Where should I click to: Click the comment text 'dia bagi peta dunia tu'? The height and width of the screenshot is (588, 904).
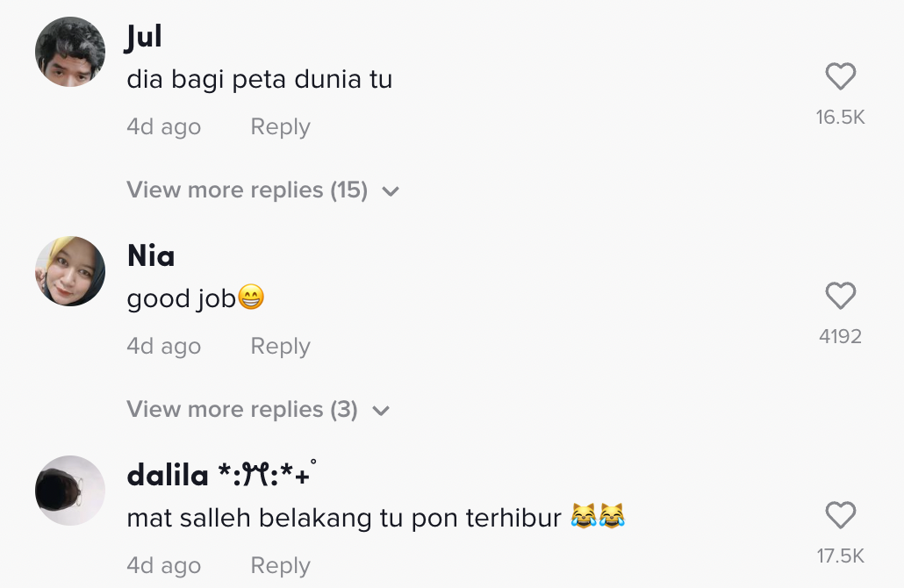point(259,80)
